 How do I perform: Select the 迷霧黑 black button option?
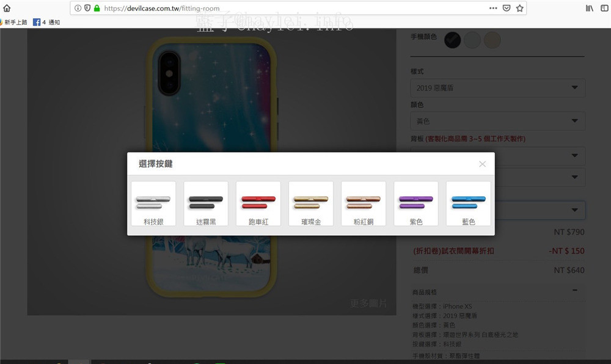(x=206, y=203)
